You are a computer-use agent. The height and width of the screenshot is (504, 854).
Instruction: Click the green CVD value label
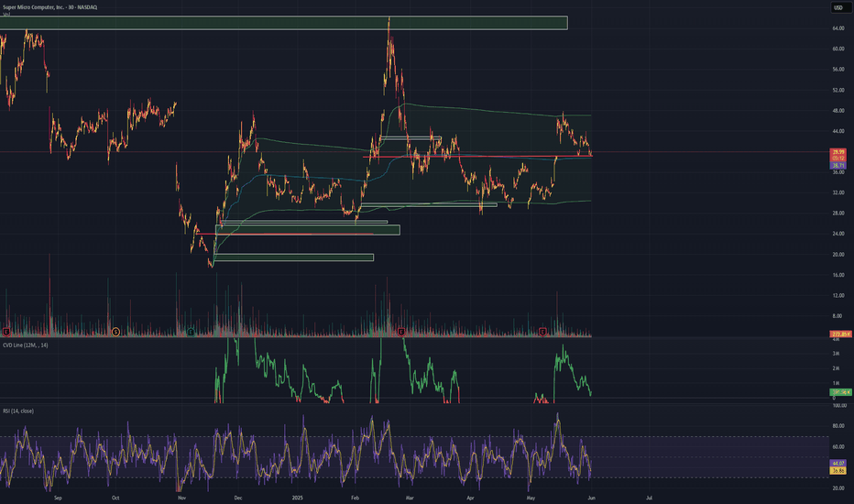pos(841,392)
